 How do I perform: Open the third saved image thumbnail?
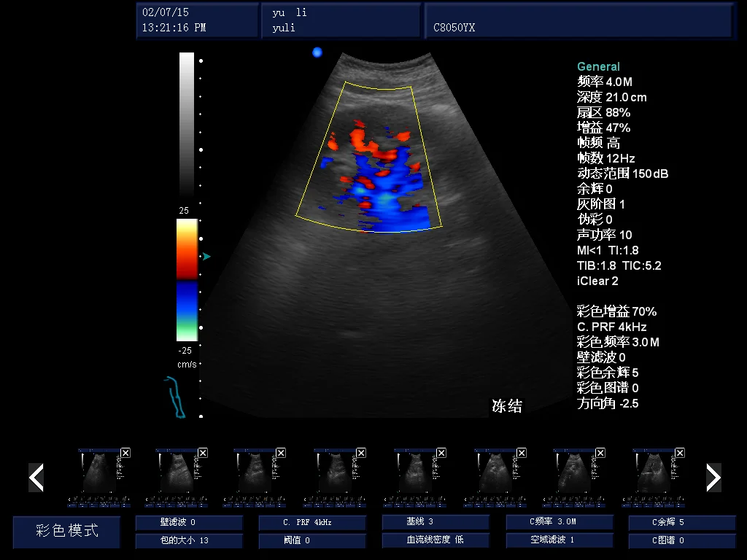pos(255,478)
